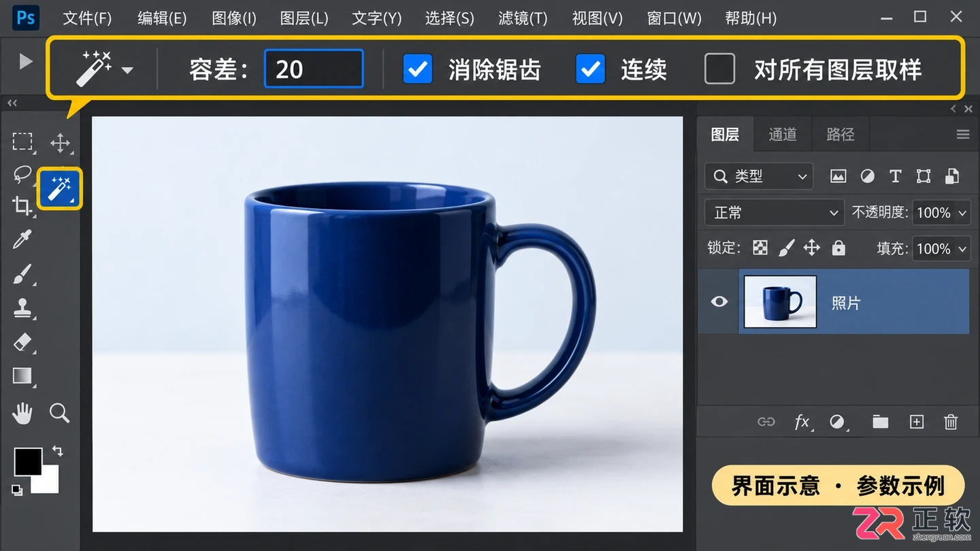Create a new layer
980x551 pixels.
click(x=917, y=422)
